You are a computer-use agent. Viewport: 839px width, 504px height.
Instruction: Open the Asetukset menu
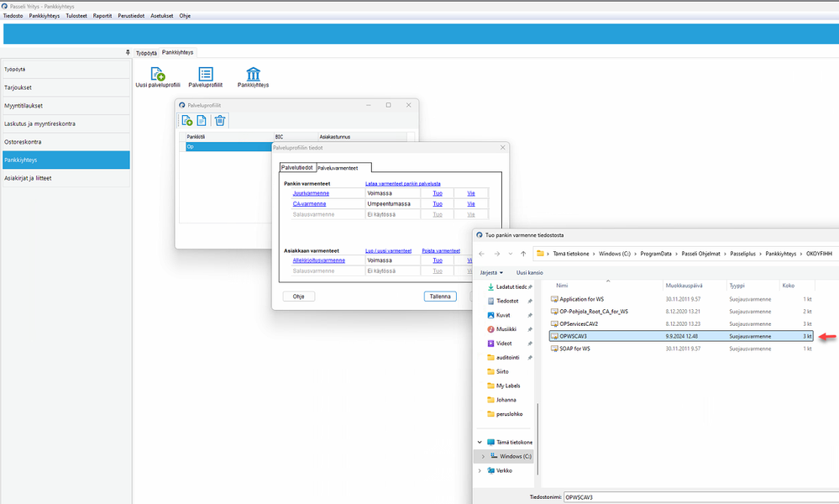pos(161,16)
